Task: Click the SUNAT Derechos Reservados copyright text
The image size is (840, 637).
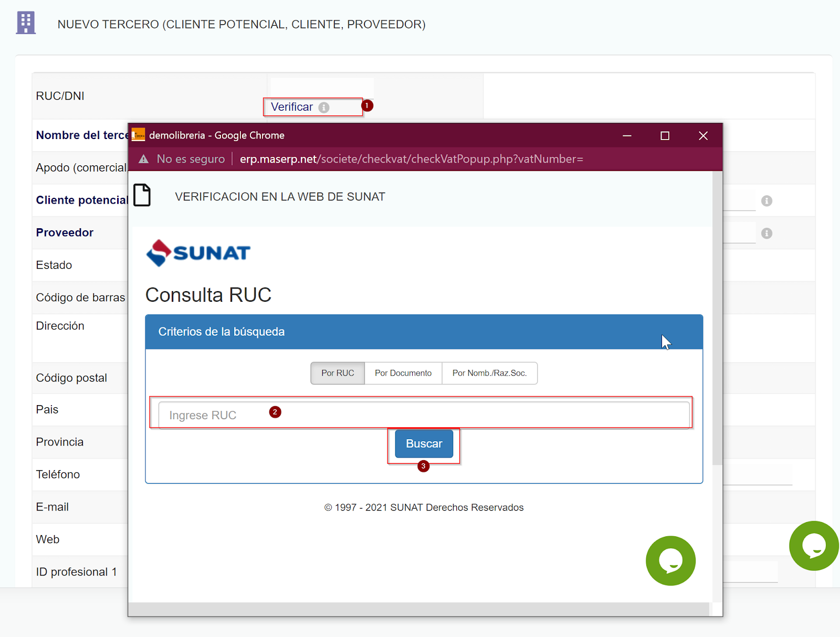Action: tap(424, 507)
